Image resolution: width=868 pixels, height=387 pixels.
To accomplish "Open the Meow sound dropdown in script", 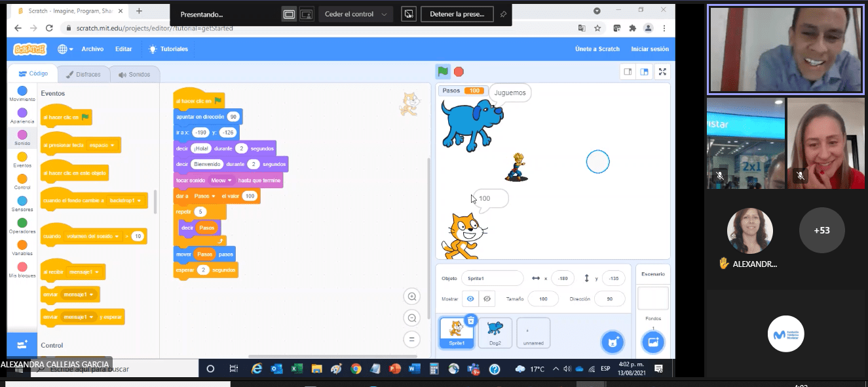I will tap(221, 180).
